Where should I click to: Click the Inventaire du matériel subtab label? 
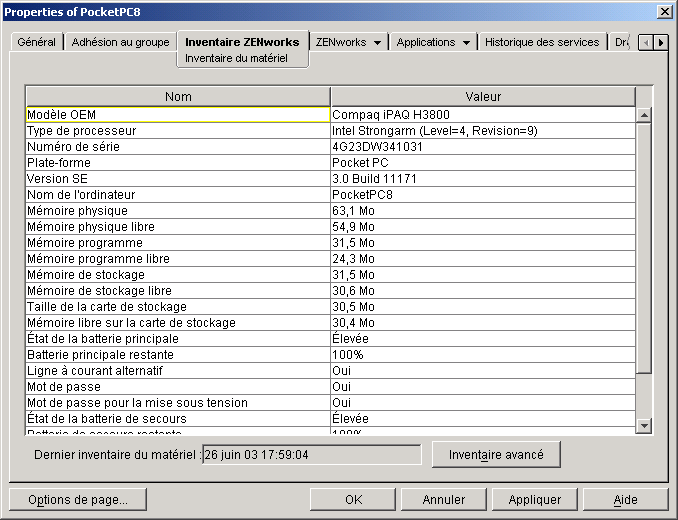tap(236, 58)
